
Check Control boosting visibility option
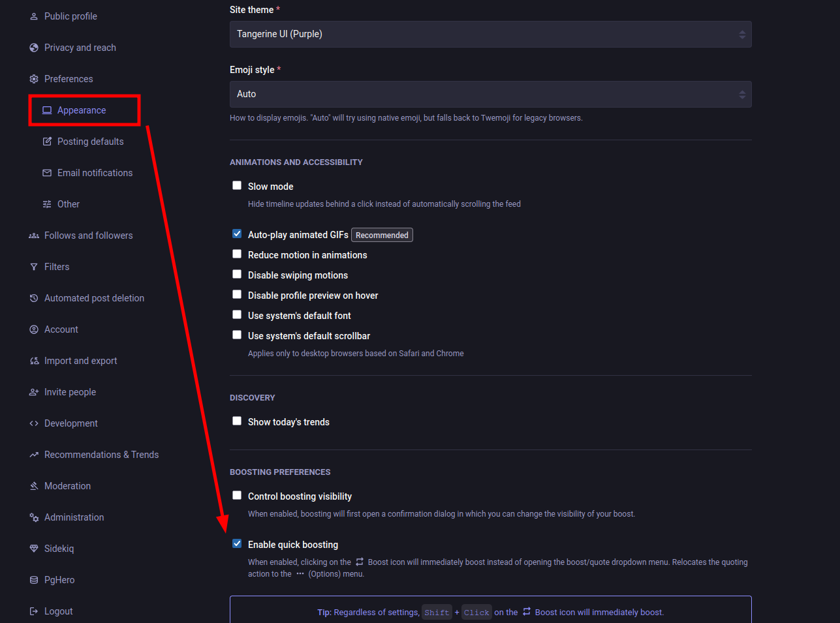(x=237, y=496)
